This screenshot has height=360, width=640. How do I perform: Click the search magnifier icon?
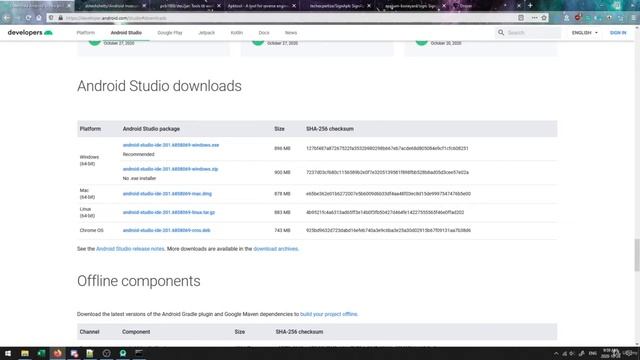501,33
